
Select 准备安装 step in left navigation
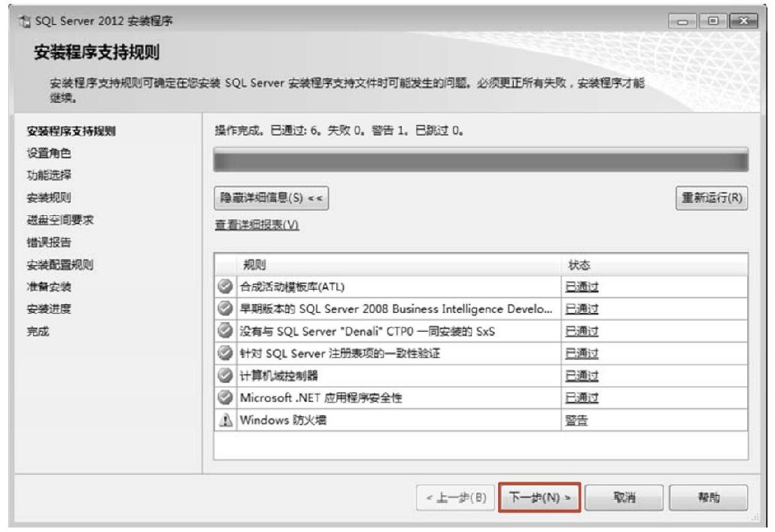pos(49,287)
